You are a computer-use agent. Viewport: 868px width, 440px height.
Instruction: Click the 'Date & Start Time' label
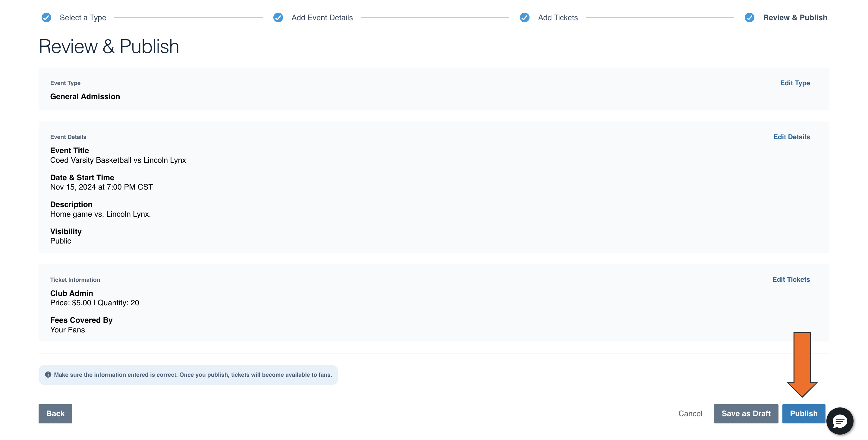[82, 178]
